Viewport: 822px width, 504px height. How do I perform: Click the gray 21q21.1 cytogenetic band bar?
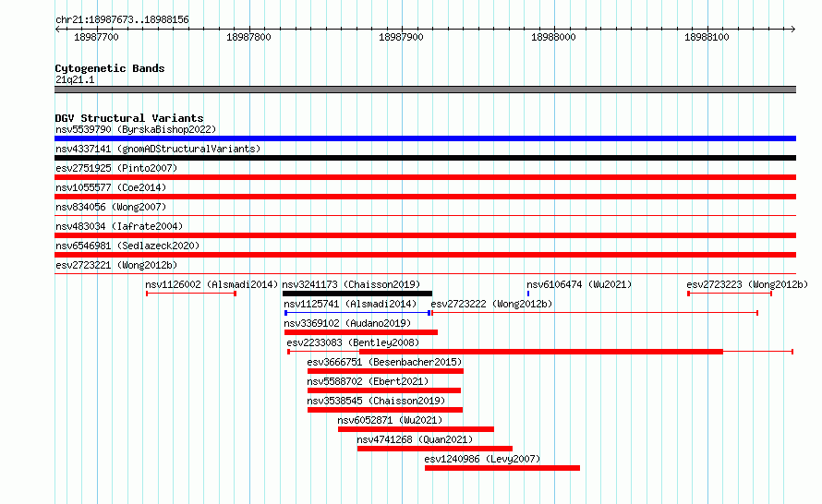(x=425, y=90)
